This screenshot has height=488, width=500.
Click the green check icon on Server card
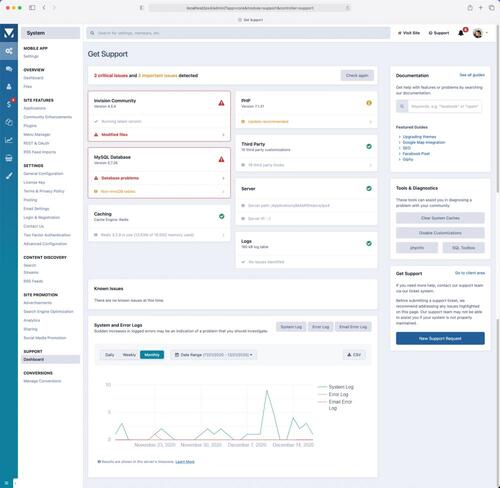[369, 188]
